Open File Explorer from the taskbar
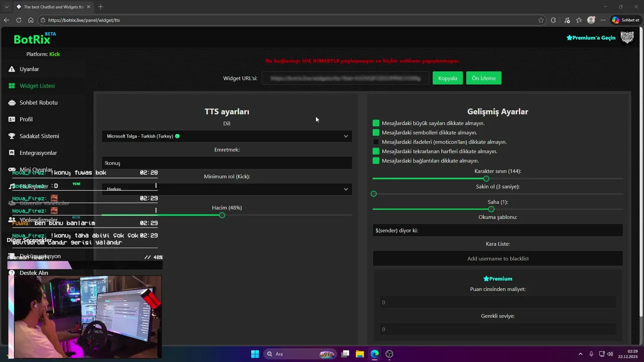This screenshot has height=362, width=644. pyautogui.click(x=360, y=354)
